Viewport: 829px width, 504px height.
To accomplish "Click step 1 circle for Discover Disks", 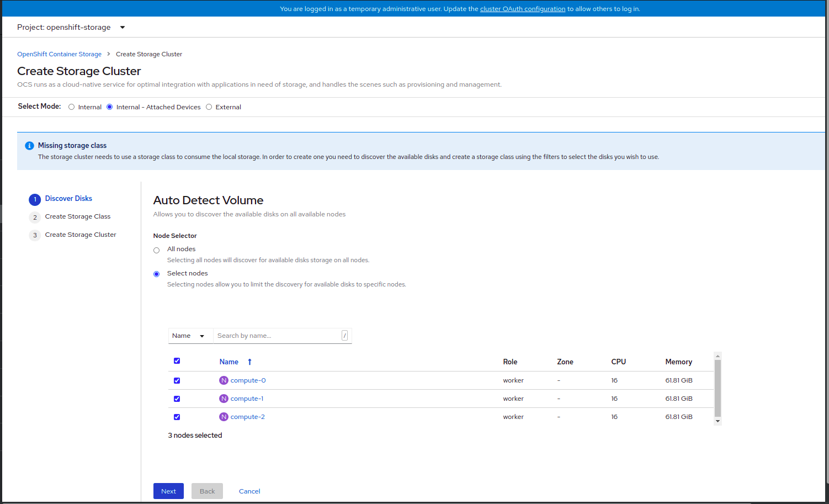I will [x=35, y=199].
